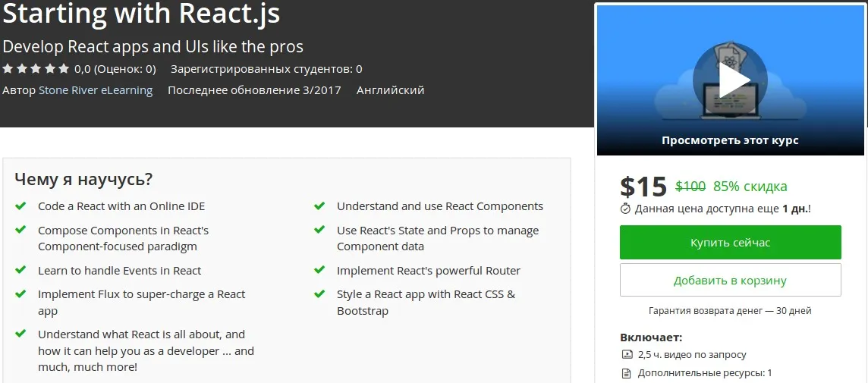Click the 85% скидка discount label

[x=750, y=187]
